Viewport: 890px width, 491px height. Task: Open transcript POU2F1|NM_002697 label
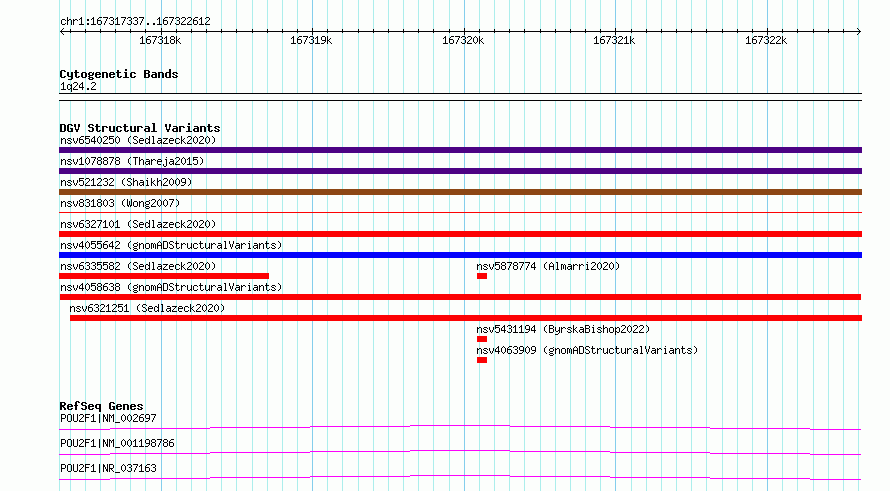pyautogui.click(x=108, y=418)
